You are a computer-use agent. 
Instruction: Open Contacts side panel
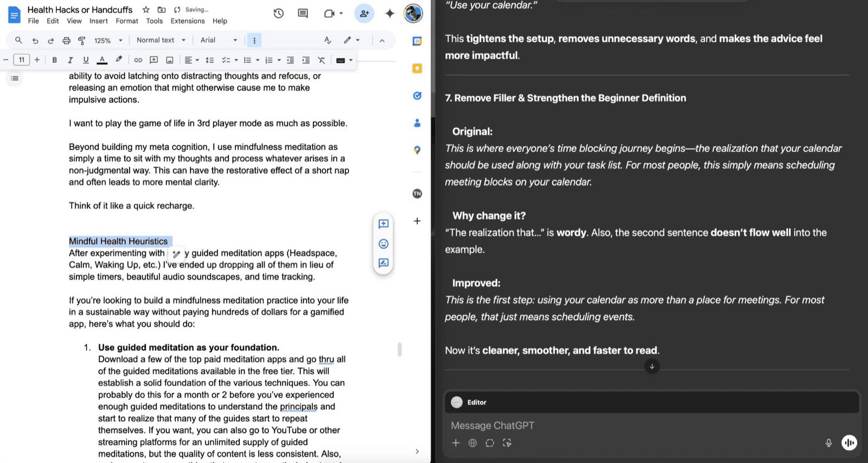(x=417, y=123)
